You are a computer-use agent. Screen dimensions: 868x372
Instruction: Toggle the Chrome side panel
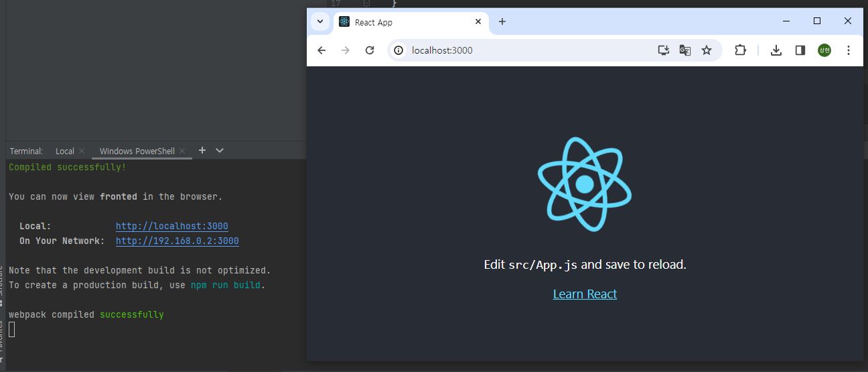(x=800, y=50)
